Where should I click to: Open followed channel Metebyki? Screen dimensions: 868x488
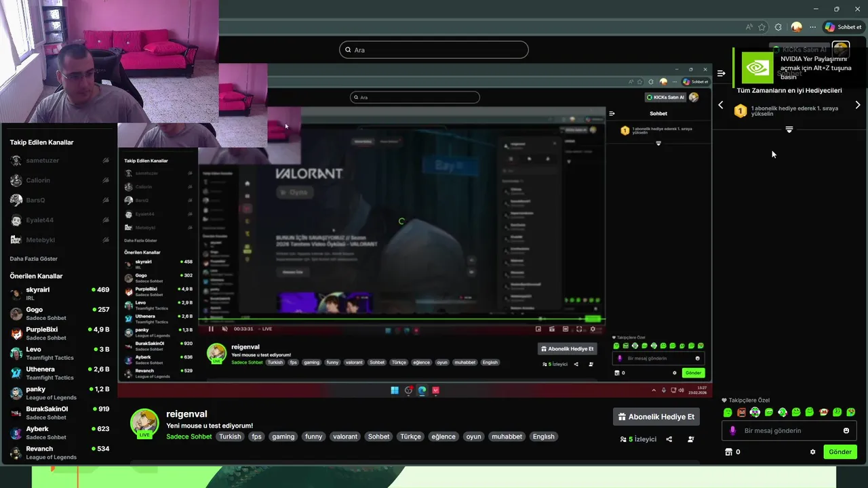tap(60, 239)
